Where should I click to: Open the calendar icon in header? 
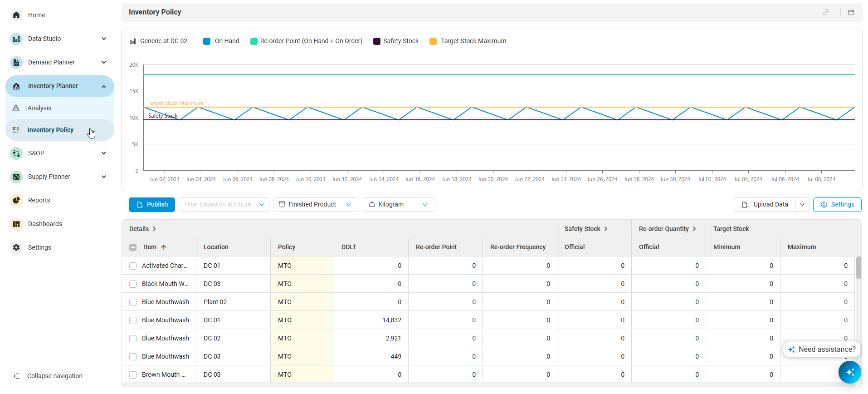851,12
